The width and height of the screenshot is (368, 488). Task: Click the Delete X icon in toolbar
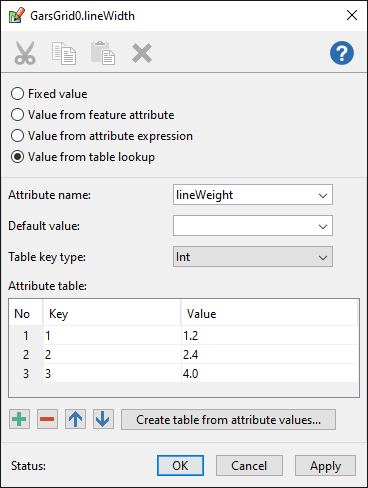coord(142,53)
